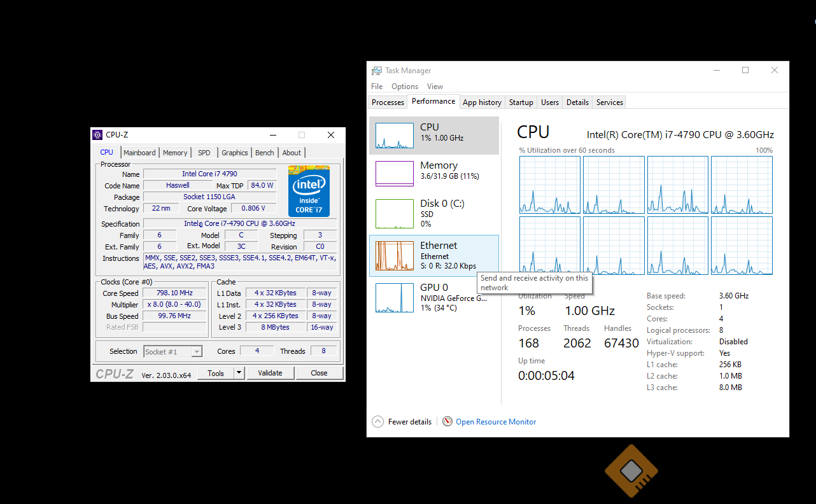
Task: Click the Tools button in CPU-Z
Action: pyautogui.click(x=216, y=373)
